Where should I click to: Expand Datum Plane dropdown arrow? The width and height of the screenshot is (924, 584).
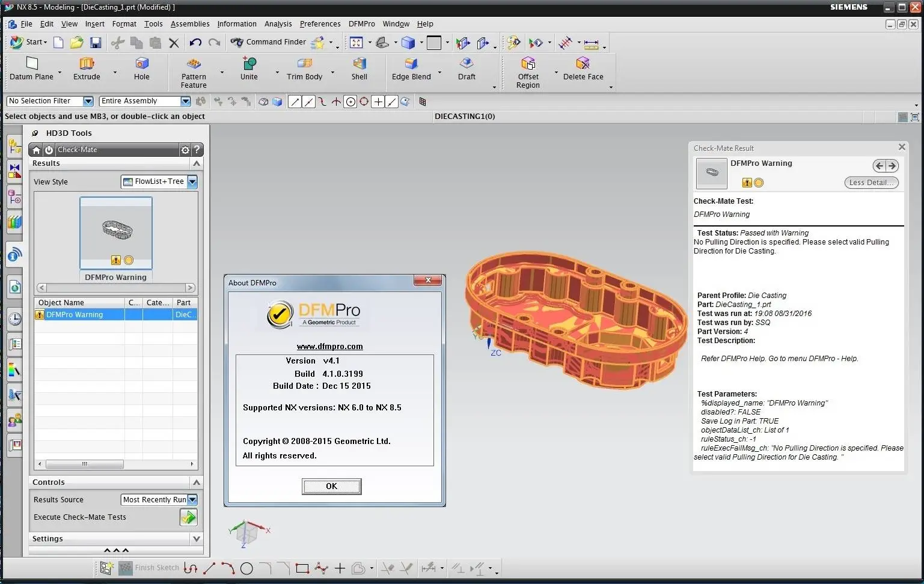click(x=60, y=72)
